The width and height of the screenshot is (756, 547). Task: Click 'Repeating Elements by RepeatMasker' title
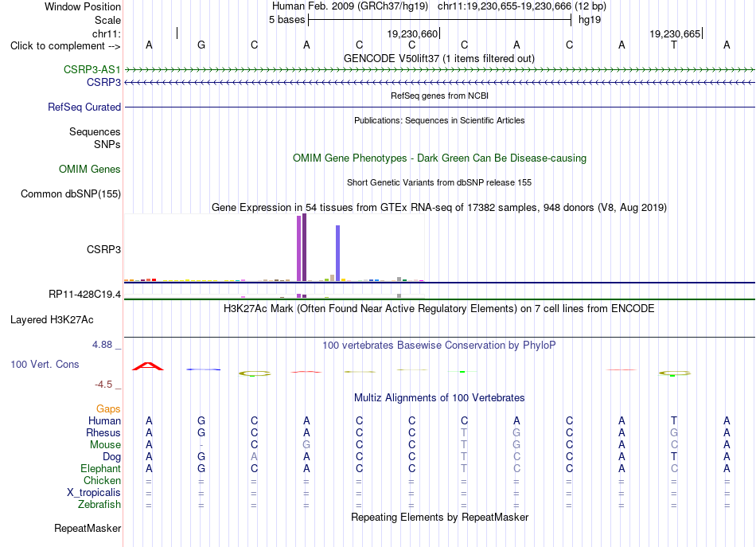(439, 518)
